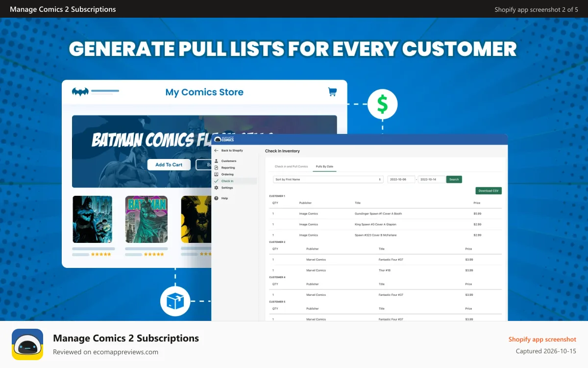Click the King Spawn #3 Cover A Glapion title
The height and width of the screenshot is (368, 588).
(x=376, y=224)
